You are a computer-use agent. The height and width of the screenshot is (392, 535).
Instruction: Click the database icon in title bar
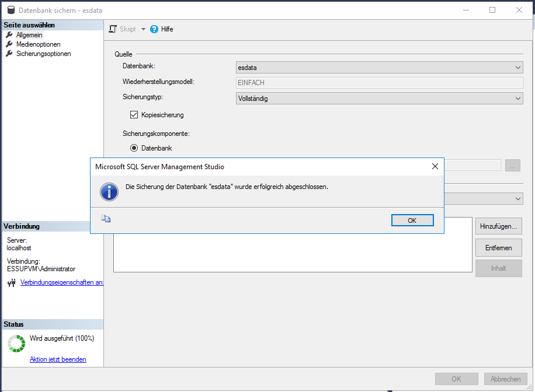coord(11,10)
